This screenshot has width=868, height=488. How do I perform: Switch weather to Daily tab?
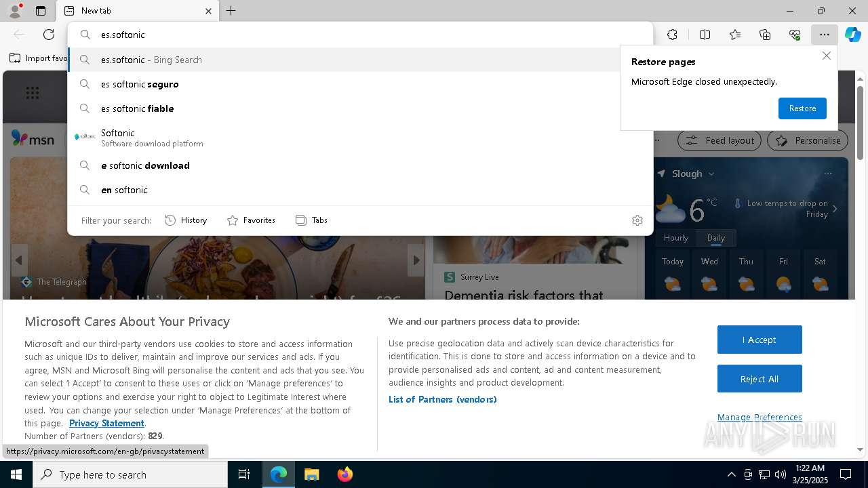[x=715, y=238]
